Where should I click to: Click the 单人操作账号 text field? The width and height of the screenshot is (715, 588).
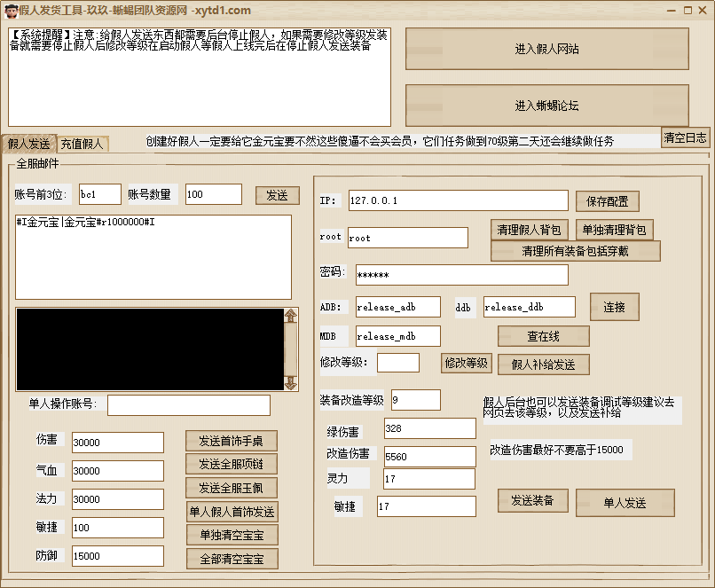[x=188, y=405]
